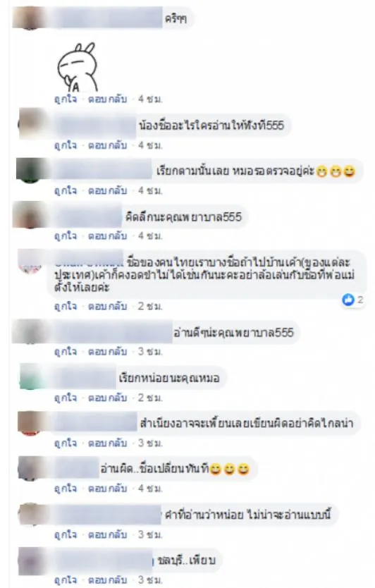Click ถูกใจ under 'คิดลึกนะคุณพยาบาล555'

[66, 236]
